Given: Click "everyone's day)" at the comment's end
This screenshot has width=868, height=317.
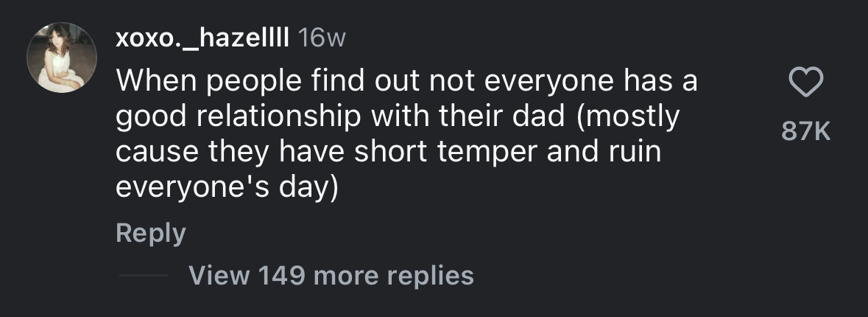Looking at the screenshot, I should pyautogui.click(x=227, y=188).
